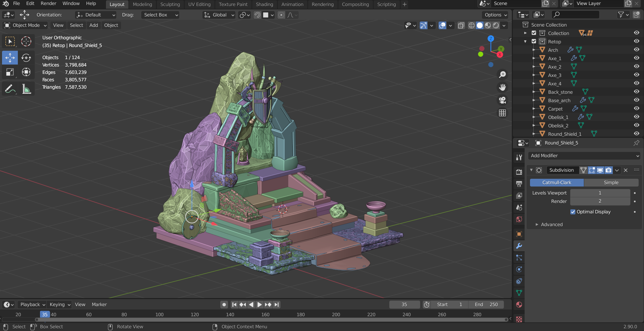
Task: Select the Move tool in toolbar
Action: click(10, 58)
